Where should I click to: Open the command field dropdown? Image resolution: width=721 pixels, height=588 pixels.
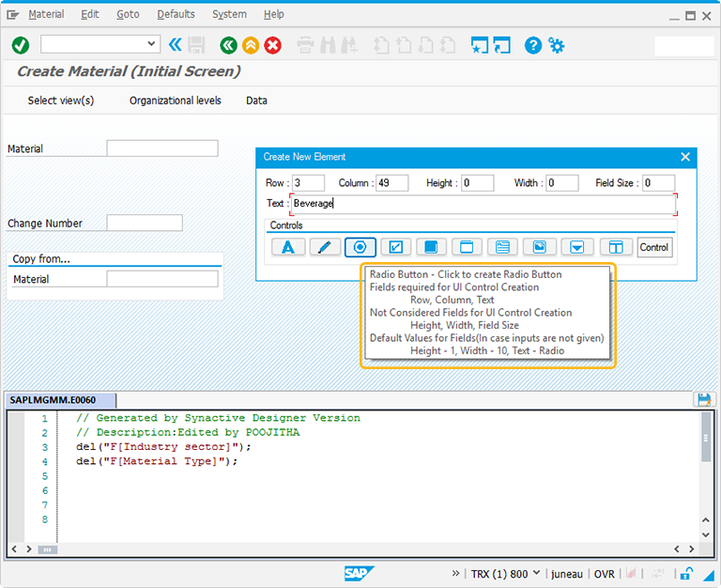click(151, 44)
